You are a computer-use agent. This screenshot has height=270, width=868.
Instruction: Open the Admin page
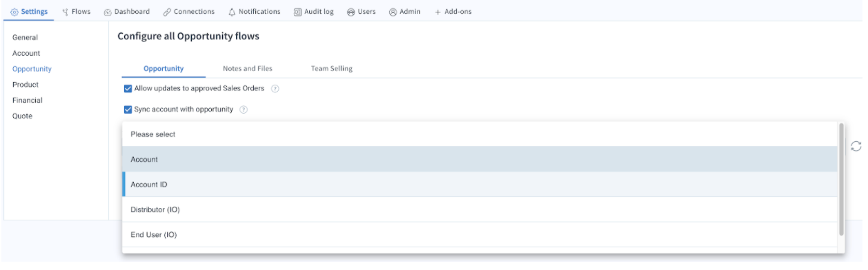coord(405,12)
